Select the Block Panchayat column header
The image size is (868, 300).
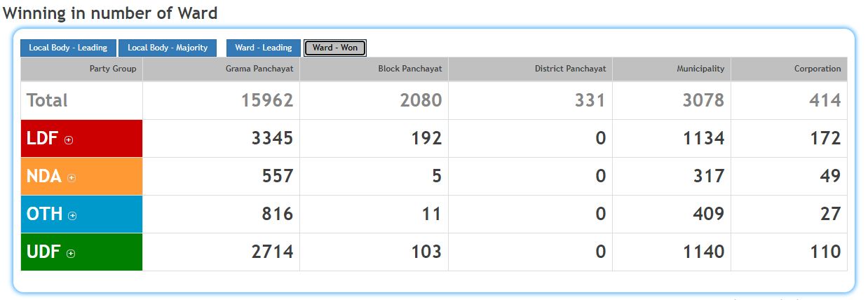[x=409, y=69]
